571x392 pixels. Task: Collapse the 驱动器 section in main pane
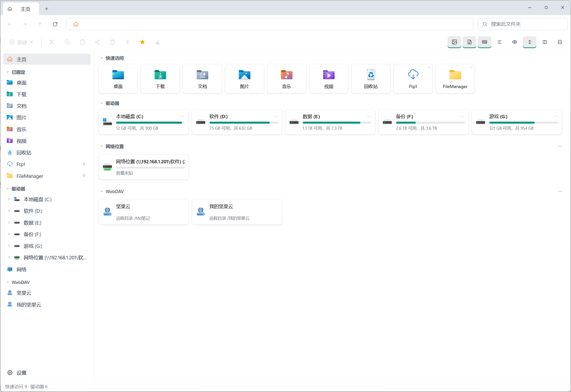[102, 103]
